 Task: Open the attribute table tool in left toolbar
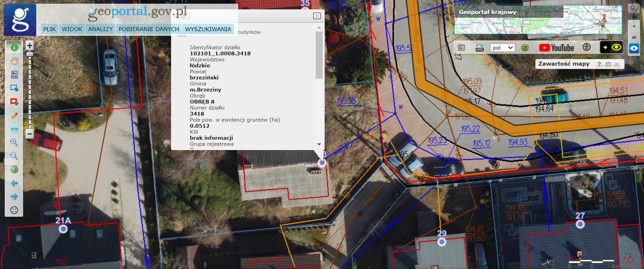pyautogui.click(x=14, y=74)
